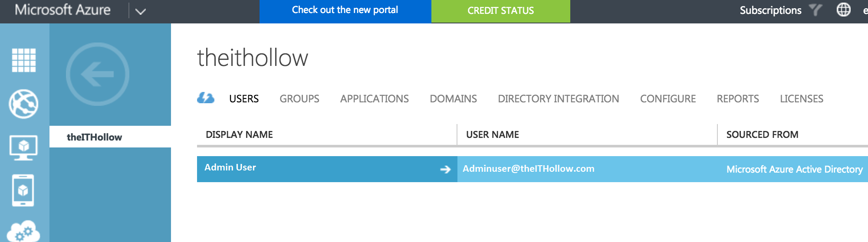868x242 pixels.
Task: Open Mobile Services phone icon in sidebar
Action: point(23,190)
